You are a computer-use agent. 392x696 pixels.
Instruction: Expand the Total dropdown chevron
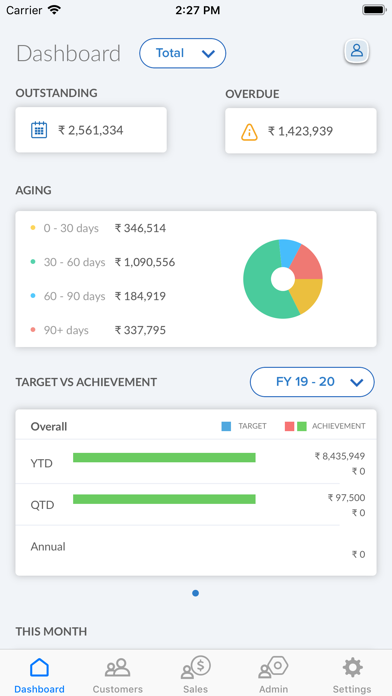[208, 54]
